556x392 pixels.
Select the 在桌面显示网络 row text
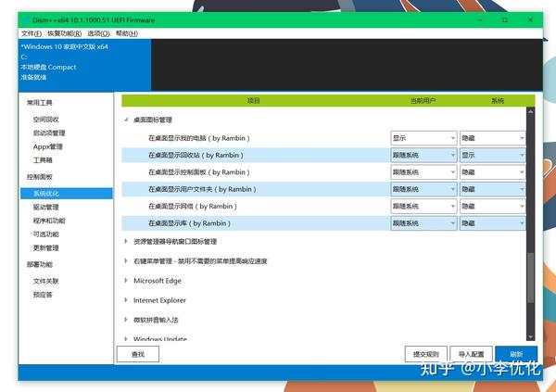pos(193,206)
